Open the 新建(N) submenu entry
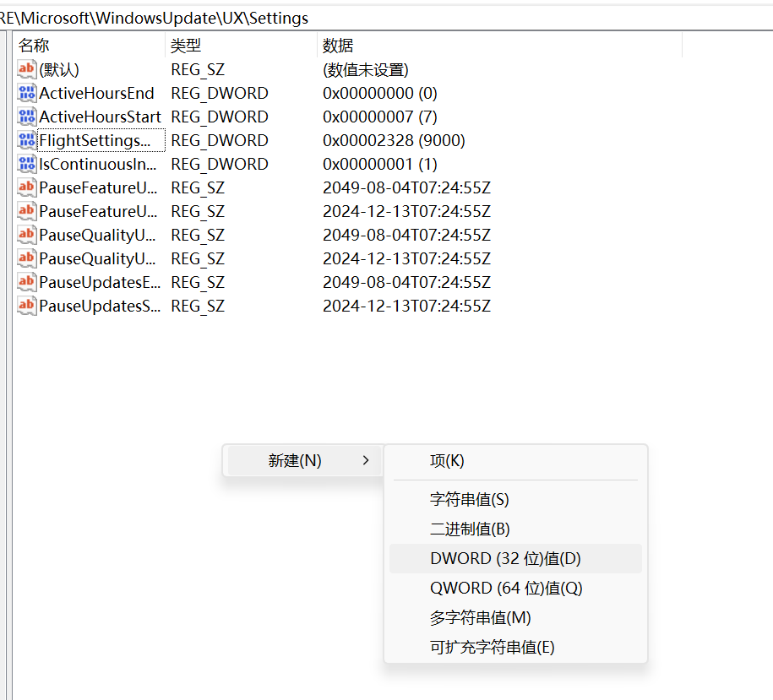 pos(305,460)
